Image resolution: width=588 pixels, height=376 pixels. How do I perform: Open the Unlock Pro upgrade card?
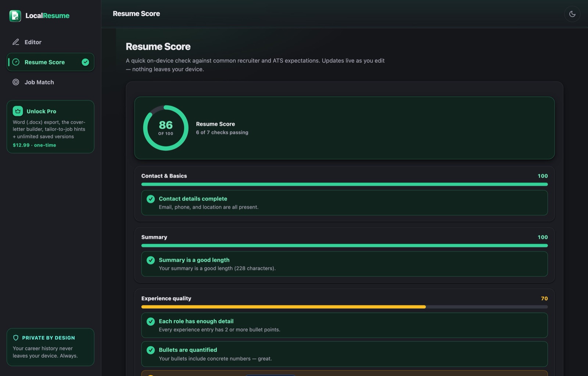[50, 127]
